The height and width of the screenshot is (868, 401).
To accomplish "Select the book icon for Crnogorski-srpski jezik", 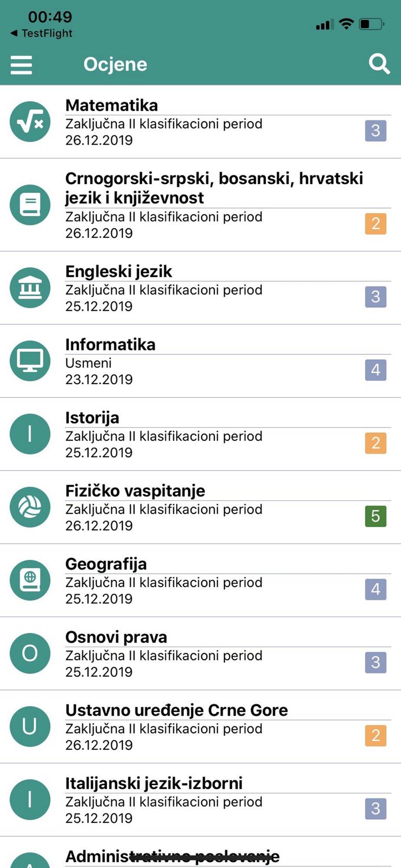I will click(x=30, y=205).
